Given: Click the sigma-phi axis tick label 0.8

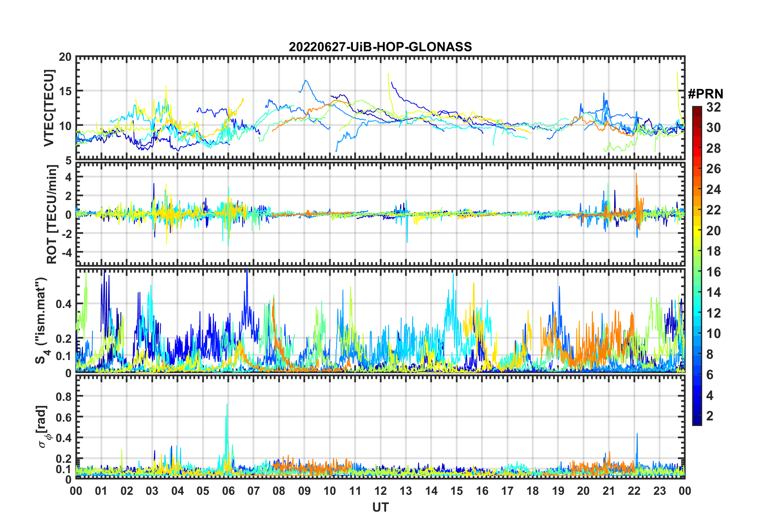Looking at the screenshot, I should click(x=64, y=396).
